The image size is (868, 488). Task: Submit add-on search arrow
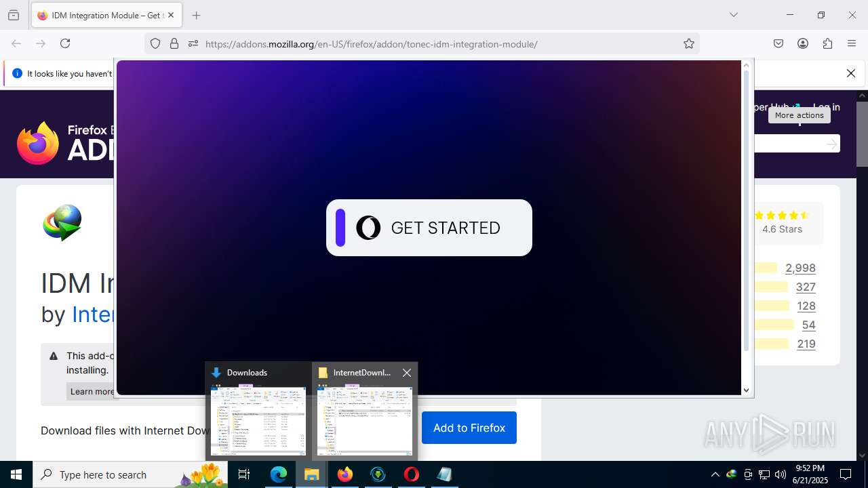832,144
